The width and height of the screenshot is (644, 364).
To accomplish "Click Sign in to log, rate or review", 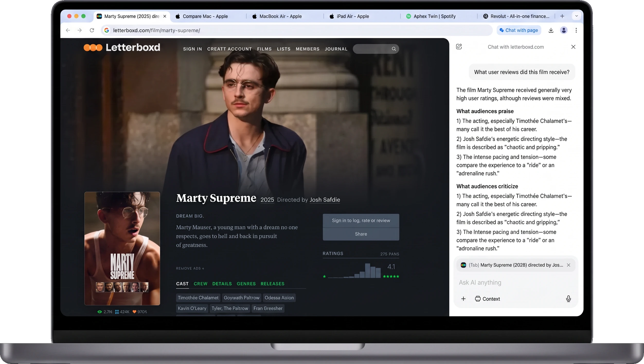I will [x=361, y=220].
